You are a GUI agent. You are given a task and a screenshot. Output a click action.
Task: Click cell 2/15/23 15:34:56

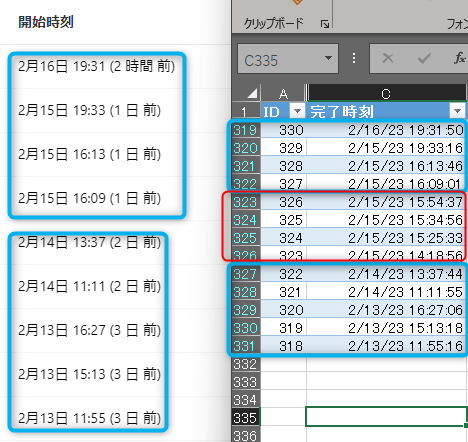pyautogui.click(x=386, y=220)
